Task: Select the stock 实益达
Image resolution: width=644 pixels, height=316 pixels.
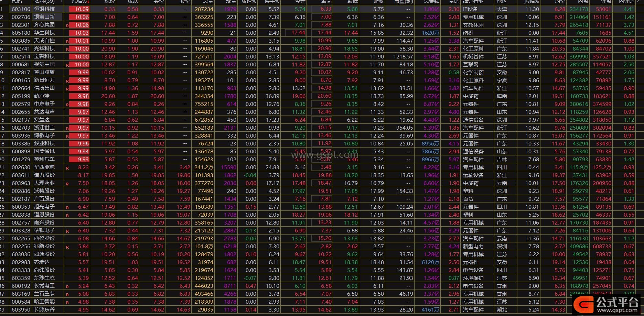Action: pos(42,120)
